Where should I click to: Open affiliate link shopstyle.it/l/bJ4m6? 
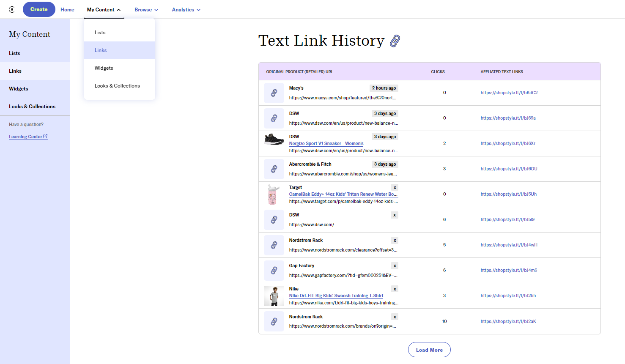(x=509, y=271)
